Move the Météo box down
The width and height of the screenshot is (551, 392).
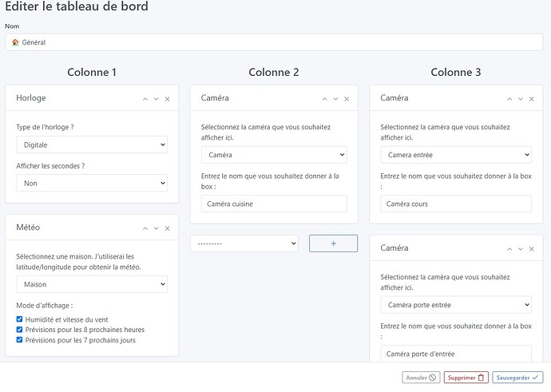pyautogui.click(x=156, y=228)
